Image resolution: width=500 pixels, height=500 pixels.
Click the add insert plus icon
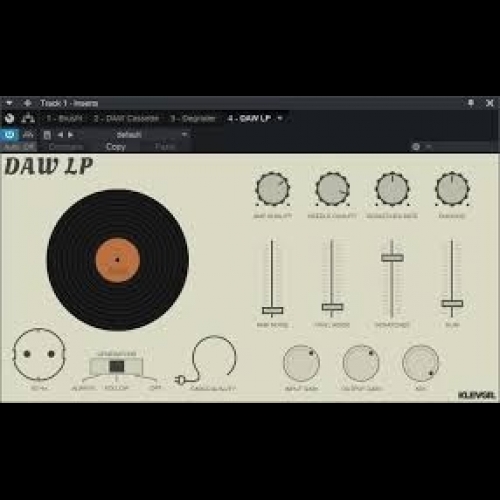click(28, 103)
